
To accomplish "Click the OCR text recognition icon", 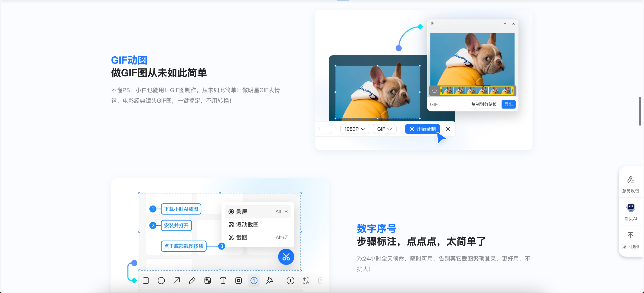I will [x=290, y=280].
